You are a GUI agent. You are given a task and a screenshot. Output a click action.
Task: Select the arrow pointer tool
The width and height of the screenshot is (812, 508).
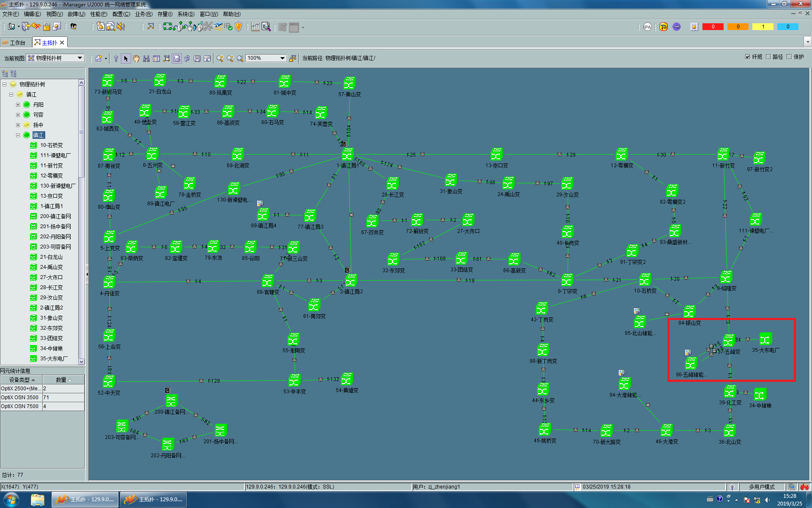(x=126, y=58)
